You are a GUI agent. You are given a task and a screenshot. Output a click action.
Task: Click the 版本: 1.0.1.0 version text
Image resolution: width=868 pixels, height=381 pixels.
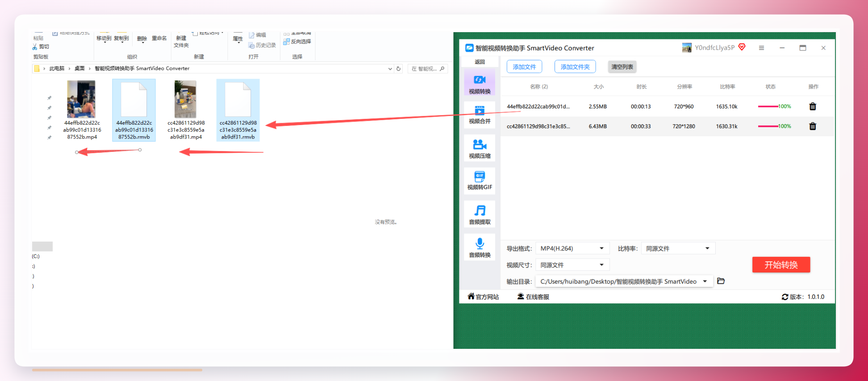pos(807,297)
